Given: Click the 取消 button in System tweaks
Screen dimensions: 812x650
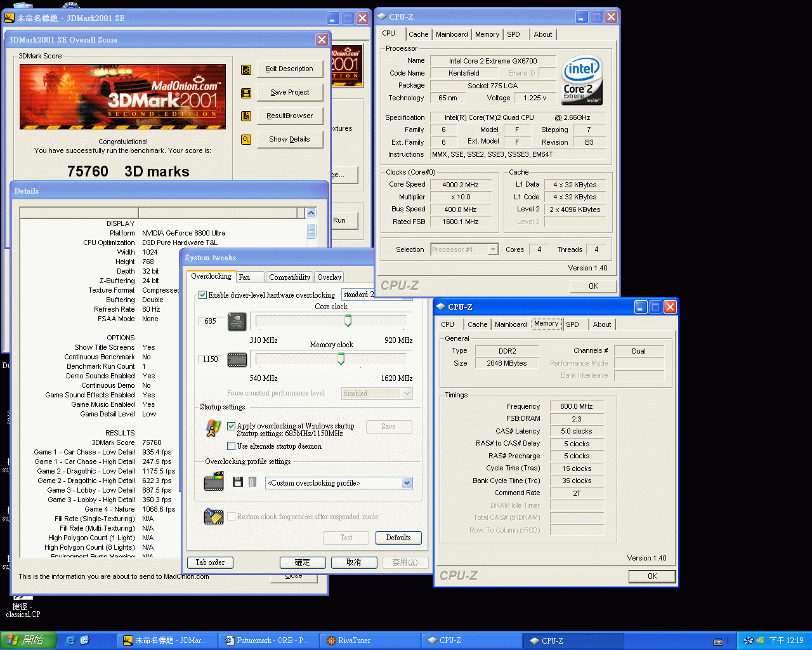Looking at the screenshot, I should 353,562.
